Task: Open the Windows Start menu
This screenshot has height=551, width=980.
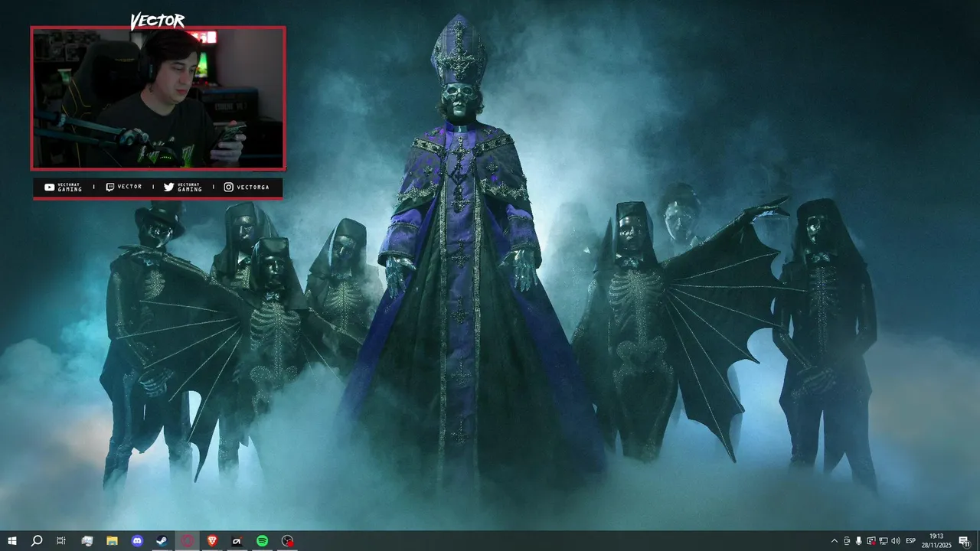Action: pos(11,541)
